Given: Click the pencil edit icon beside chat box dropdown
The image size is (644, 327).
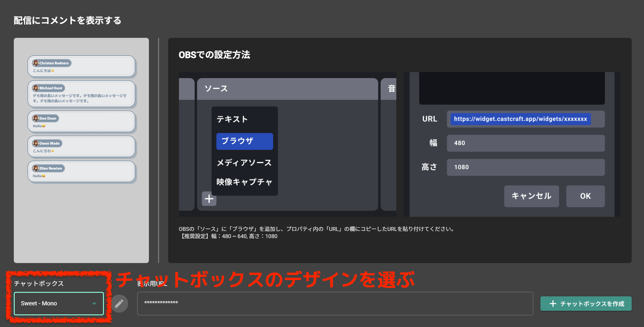Looking at the screenshot, I should [119, 304].
